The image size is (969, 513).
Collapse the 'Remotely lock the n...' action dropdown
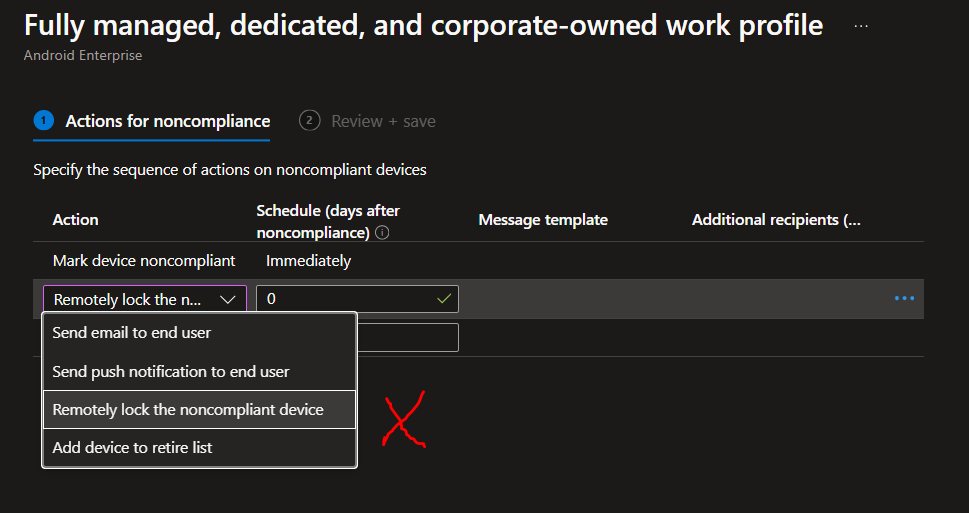coord(228,299)
